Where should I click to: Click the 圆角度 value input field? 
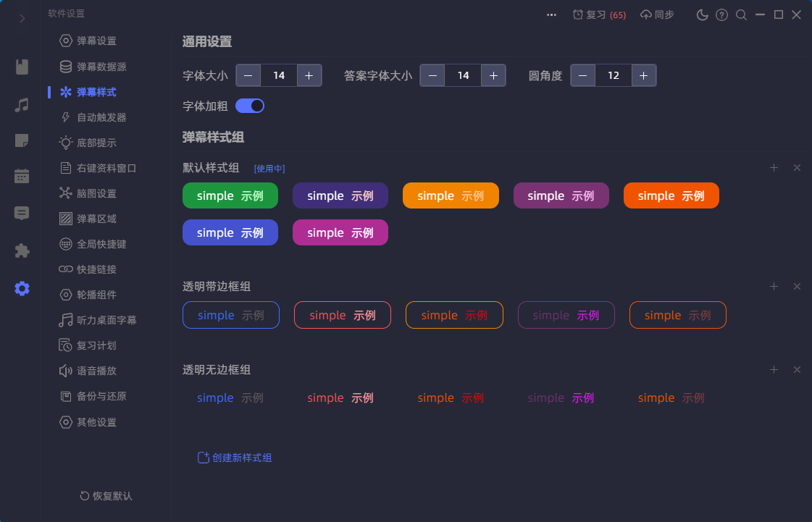coord(613,75)
